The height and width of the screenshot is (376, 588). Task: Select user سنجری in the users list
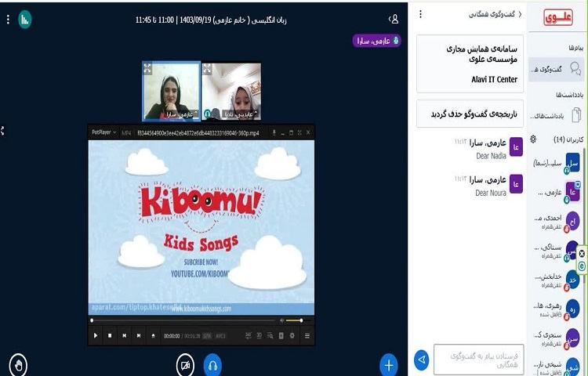pos(556,339)
